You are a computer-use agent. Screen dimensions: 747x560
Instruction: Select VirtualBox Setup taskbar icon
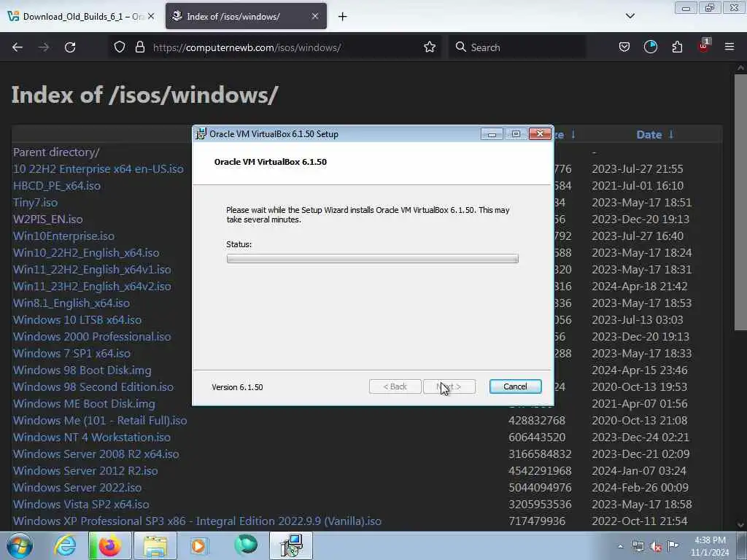coord(291,545)
